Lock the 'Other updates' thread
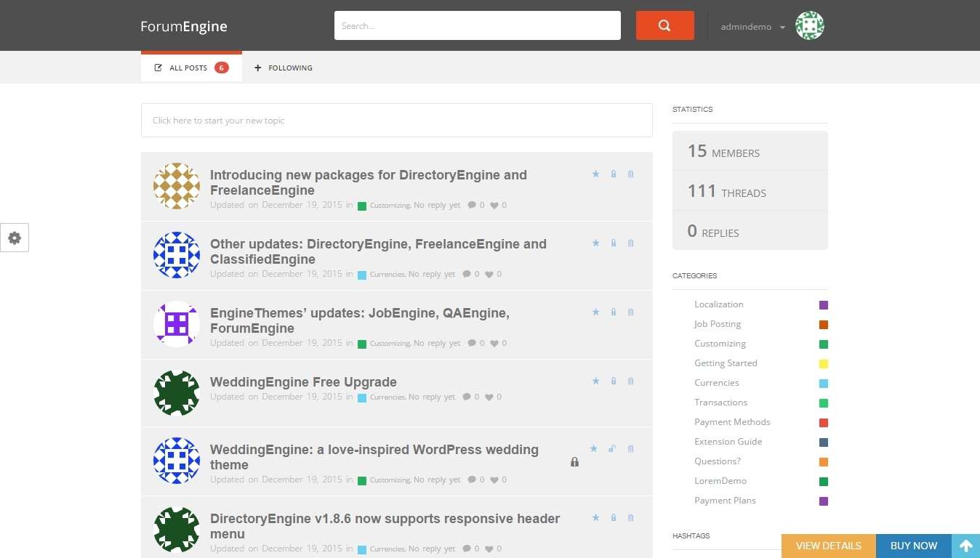This screenshot has height=558, width=980. pos(614,243)
